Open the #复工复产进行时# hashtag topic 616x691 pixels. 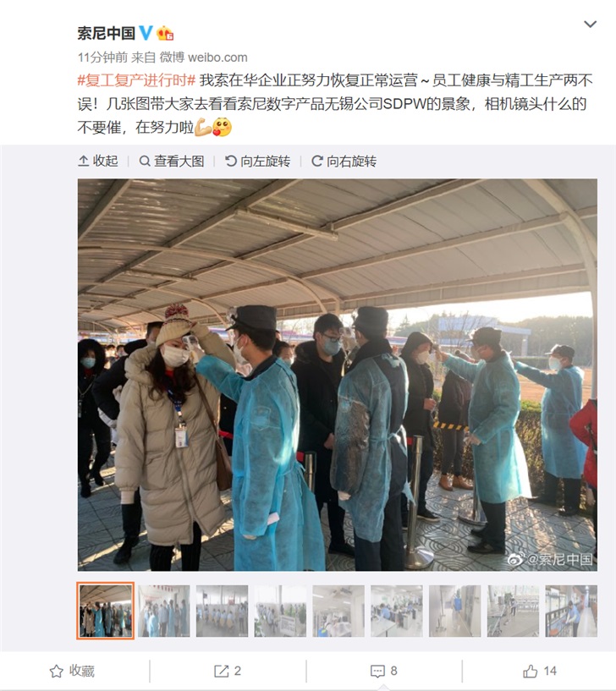[136, 80]
